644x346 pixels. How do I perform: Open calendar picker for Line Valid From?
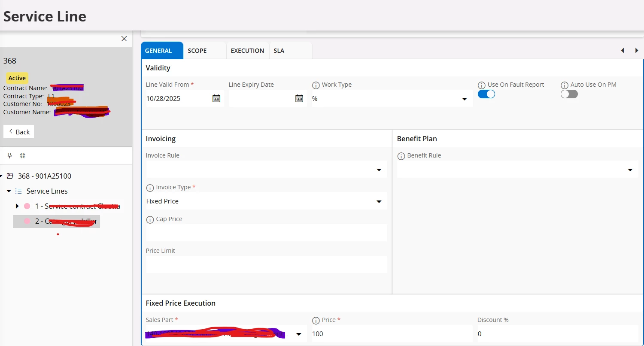216,98
